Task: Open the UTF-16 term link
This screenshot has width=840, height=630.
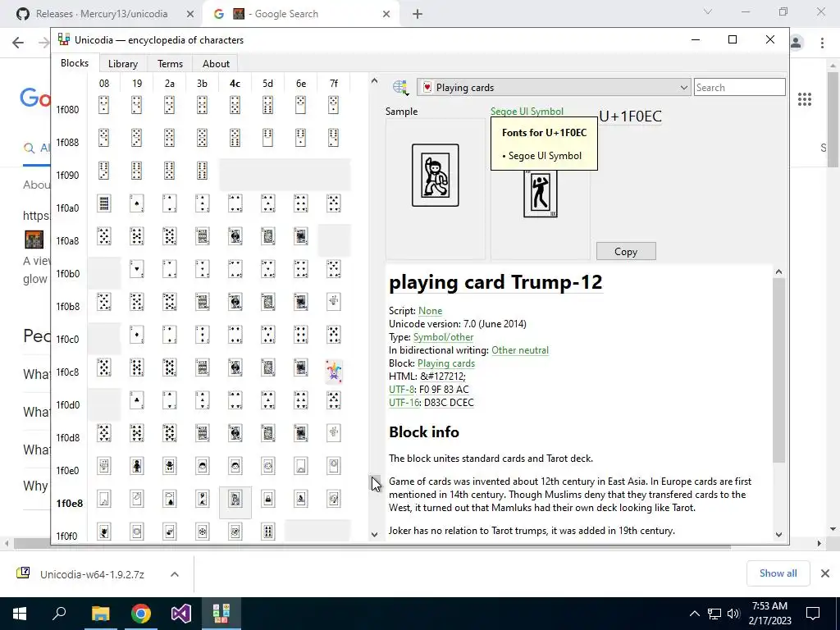Action: tap(404, 402)
